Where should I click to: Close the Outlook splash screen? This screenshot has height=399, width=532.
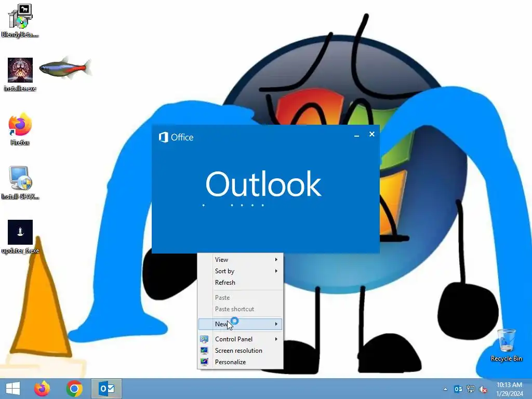[372, 135]
